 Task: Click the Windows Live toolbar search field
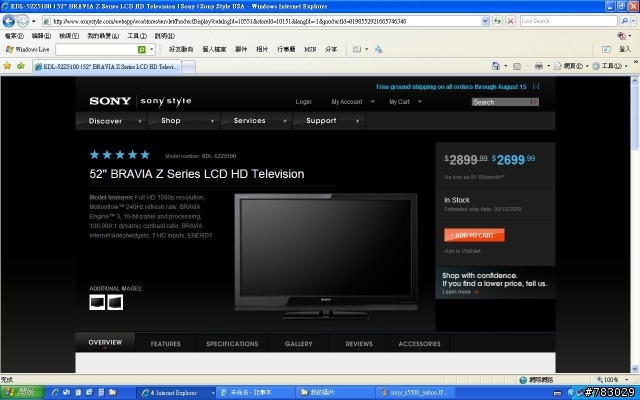tap(96, 49)
